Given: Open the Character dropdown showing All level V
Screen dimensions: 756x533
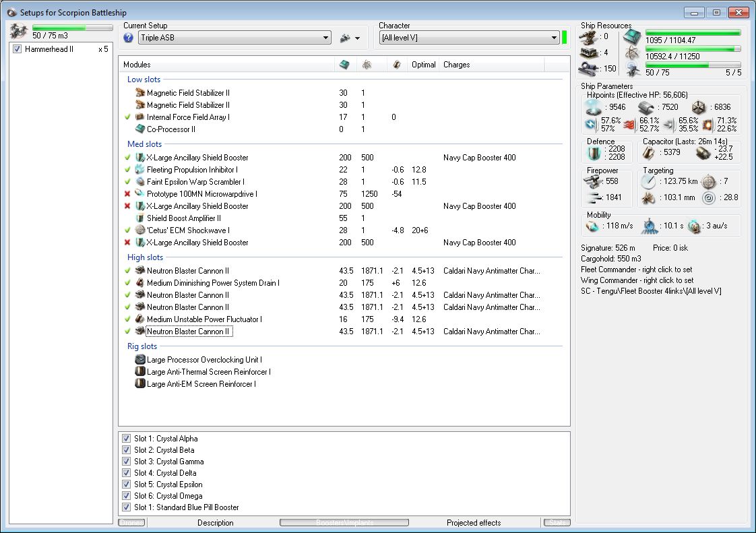Looking at the screenshot, I should tap(469, 38).
